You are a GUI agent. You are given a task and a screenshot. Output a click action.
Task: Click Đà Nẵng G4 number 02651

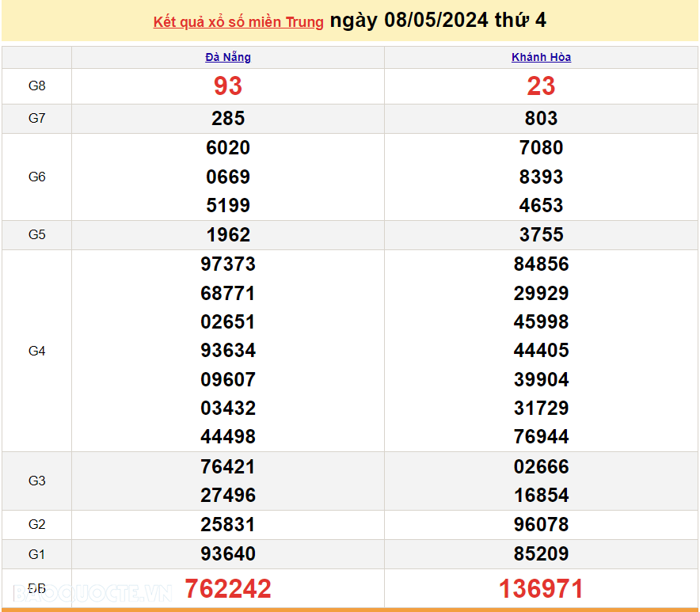pyautogui.click(x=228, y=322)
